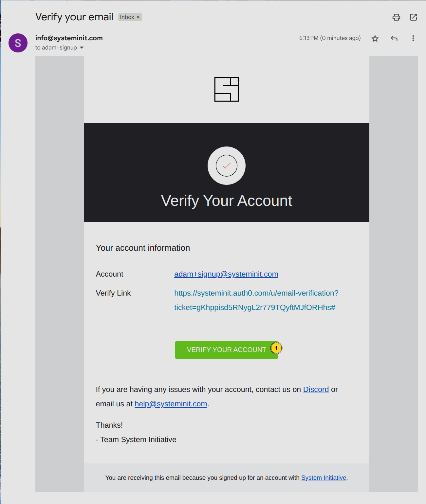This screenshot has height=504, width=426.
Task: Open the three-dot More options menu
Action: tap(413, 38)
